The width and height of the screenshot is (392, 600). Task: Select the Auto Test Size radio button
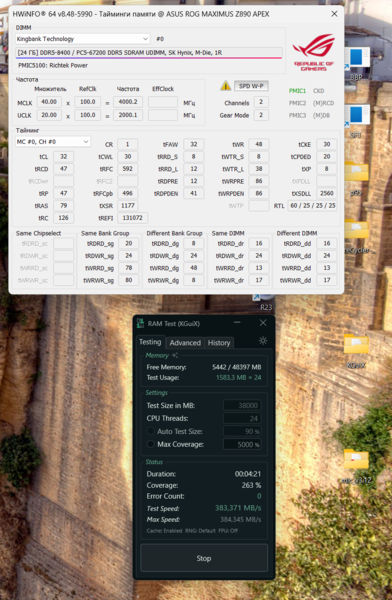151,431
